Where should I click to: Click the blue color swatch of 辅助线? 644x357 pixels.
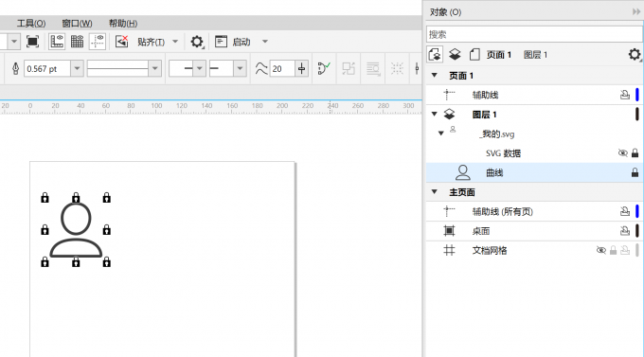(x=637, y=95)
